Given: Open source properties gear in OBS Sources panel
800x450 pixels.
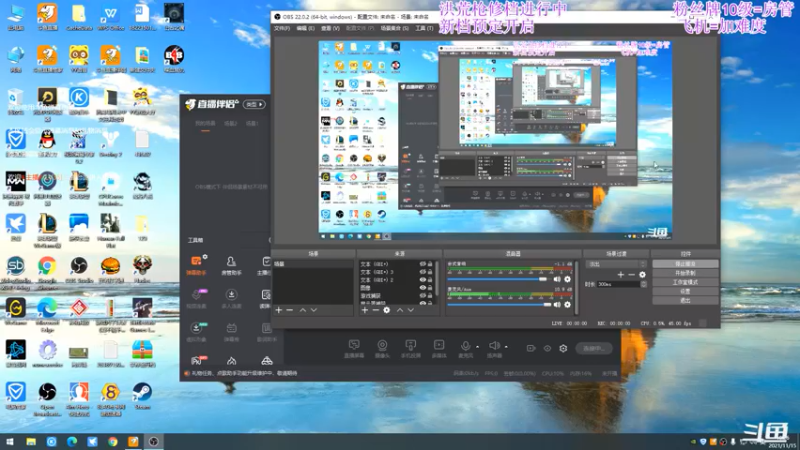Looking at the screenshot, I should coord(387,310).
